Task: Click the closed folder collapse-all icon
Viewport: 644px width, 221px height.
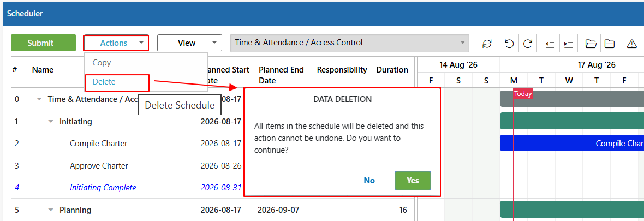Action: point(610,43)
